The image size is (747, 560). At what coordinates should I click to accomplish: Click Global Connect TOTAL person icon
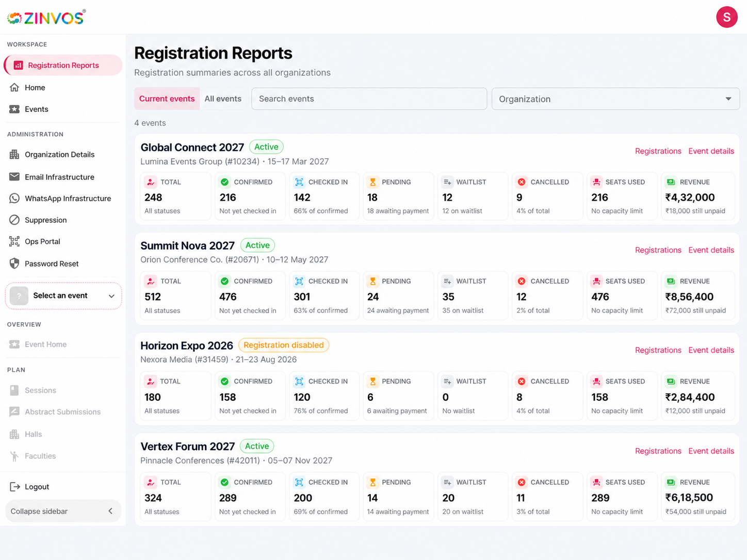point(150,182)
